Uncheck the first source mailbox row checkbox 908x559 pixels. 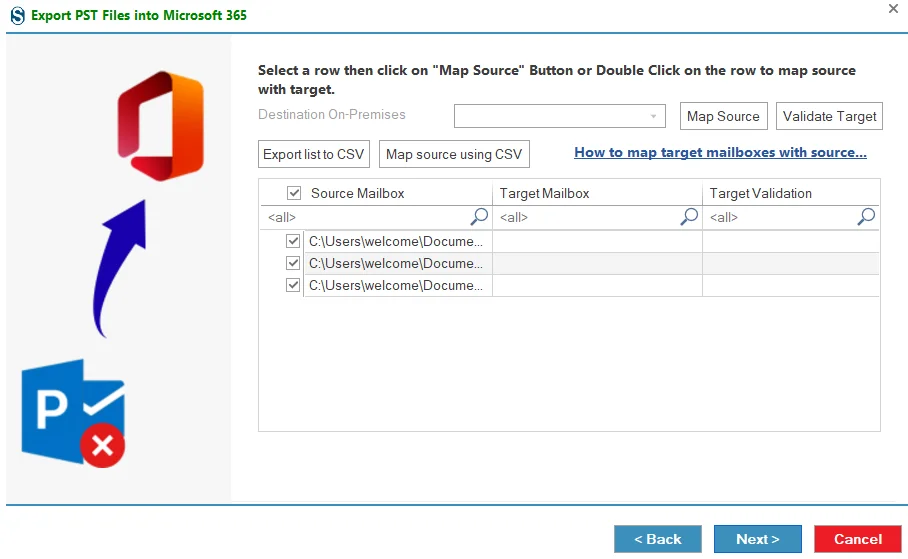(x=293, y=241)
